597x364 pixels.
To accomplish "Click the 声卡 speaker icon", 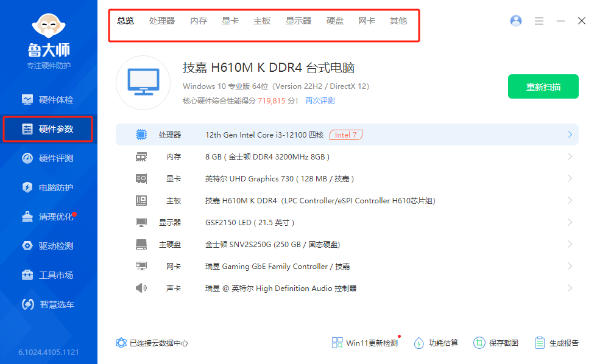I will click(x=141, y=288).
